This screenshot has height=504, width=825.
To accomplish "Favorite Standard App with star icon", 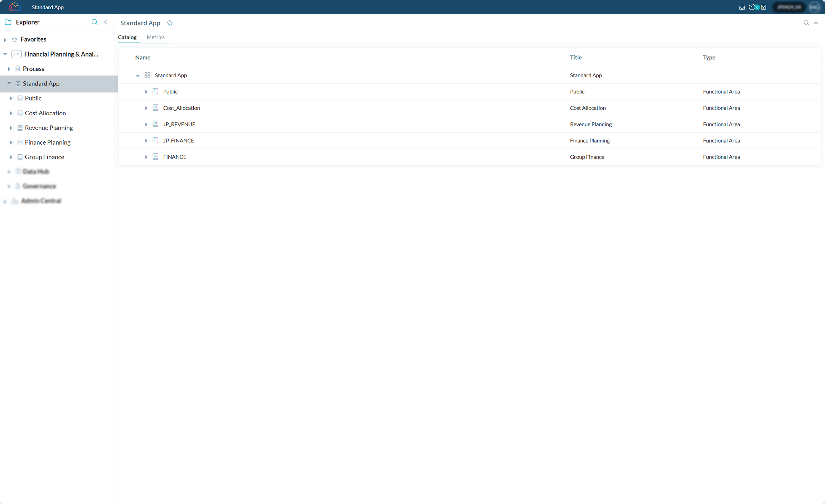I will point(170,23).
